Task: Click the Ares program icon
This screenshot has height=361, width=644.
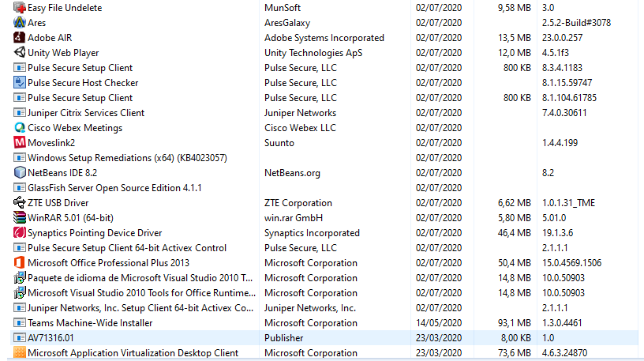Action: [x=19, y=23]
